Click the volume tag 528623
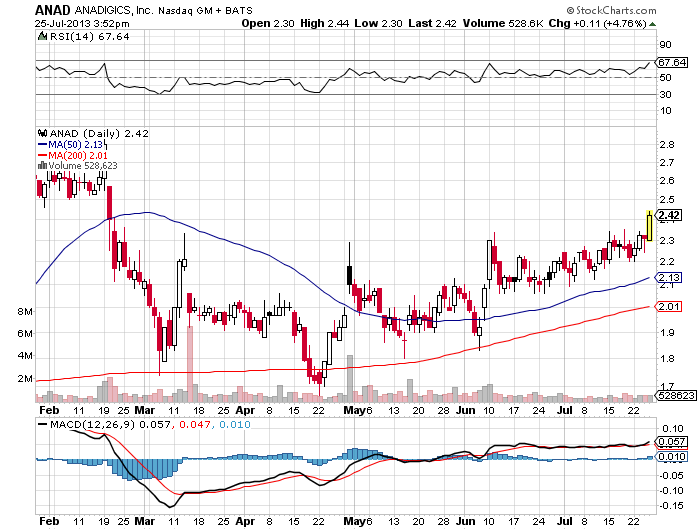 click(x=677, y=395)
